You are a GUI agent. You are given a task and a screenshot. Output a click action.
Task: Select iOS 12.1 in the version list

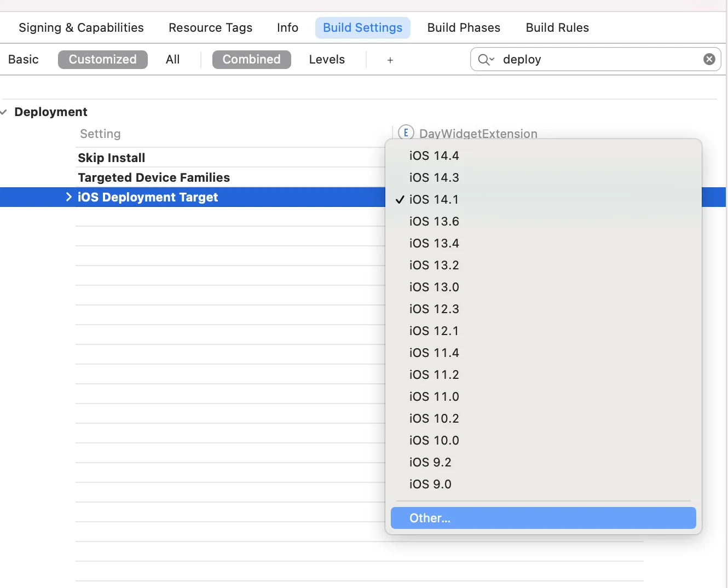544,331
